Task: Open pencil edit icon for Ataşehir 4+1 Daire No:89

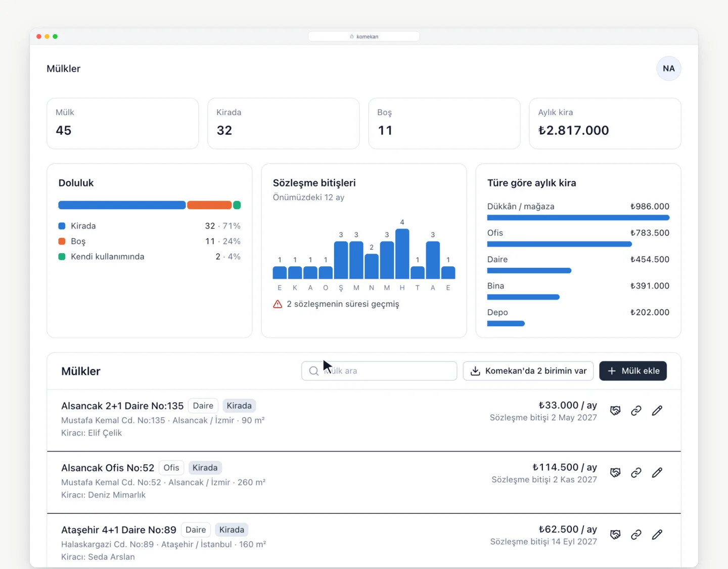Action: [x=657, y=535]
